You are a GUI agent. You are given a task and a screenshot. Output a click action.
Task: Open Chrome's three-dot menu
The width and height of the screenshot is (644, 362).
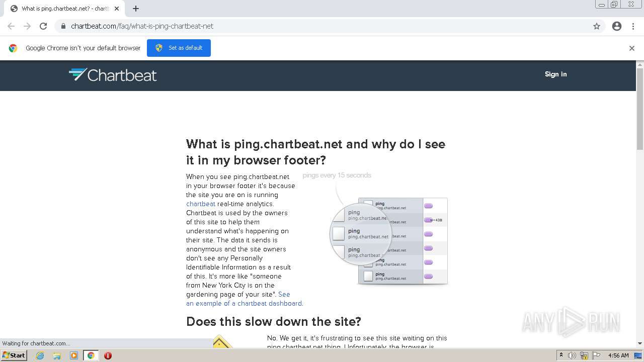[x=633, y=26]
